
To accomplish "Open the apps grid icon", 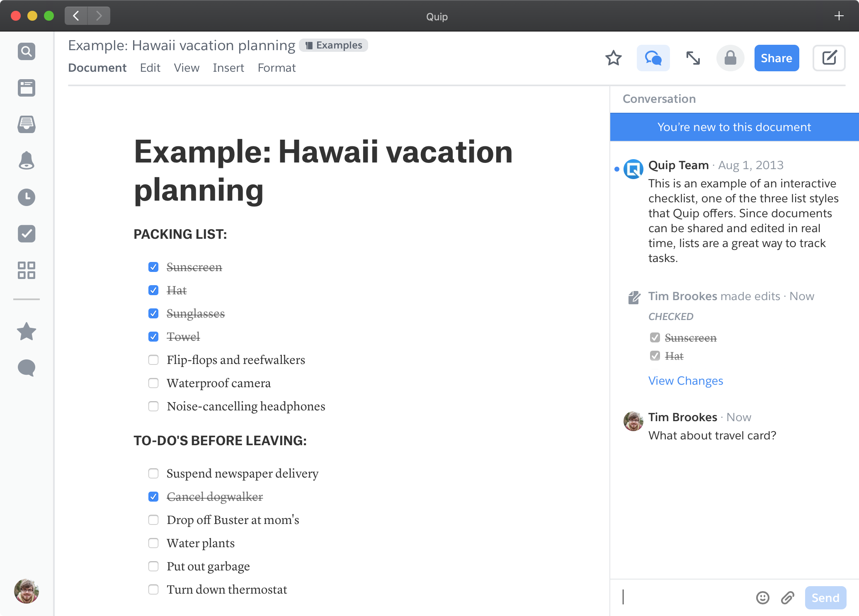I will [27, 270].
